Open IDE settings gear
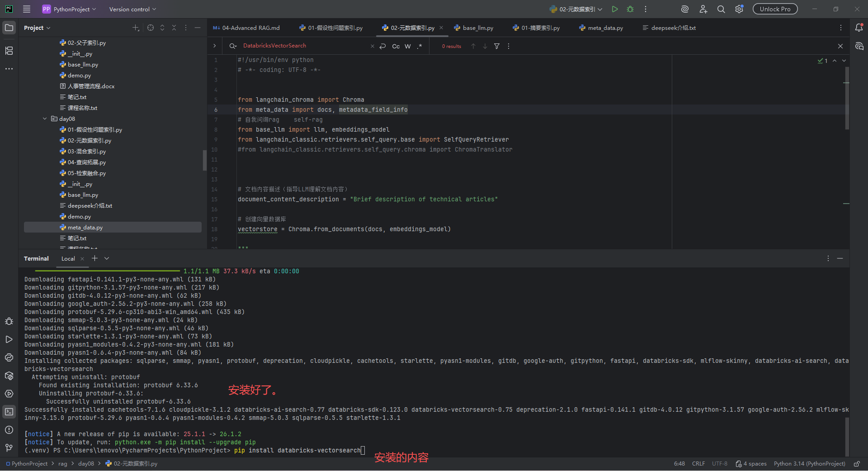Image resolution: width=868 pixels, height=471 pixels. [x=739, y=9]
